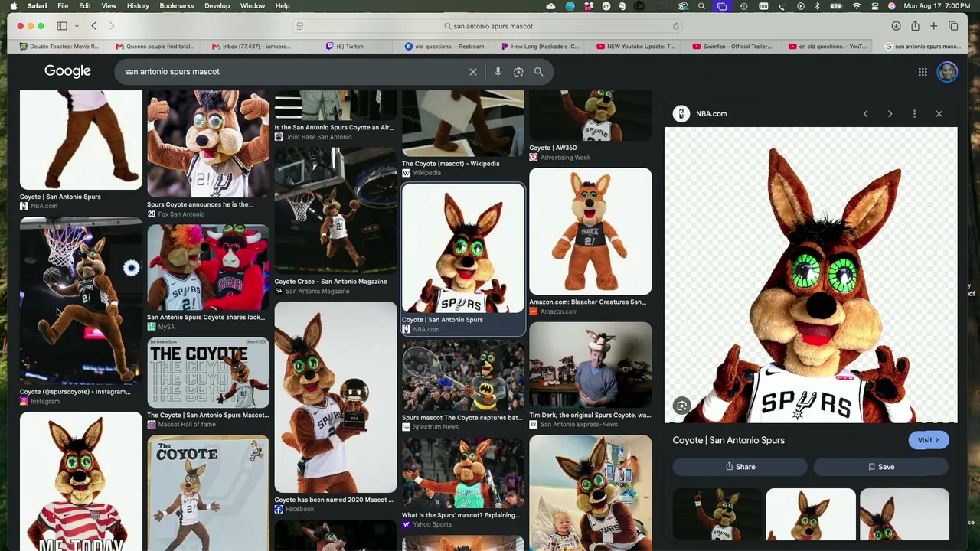Reload the page from the address bar
The height and width of the screenshot is (551, 980).
[x=676, y=26]
